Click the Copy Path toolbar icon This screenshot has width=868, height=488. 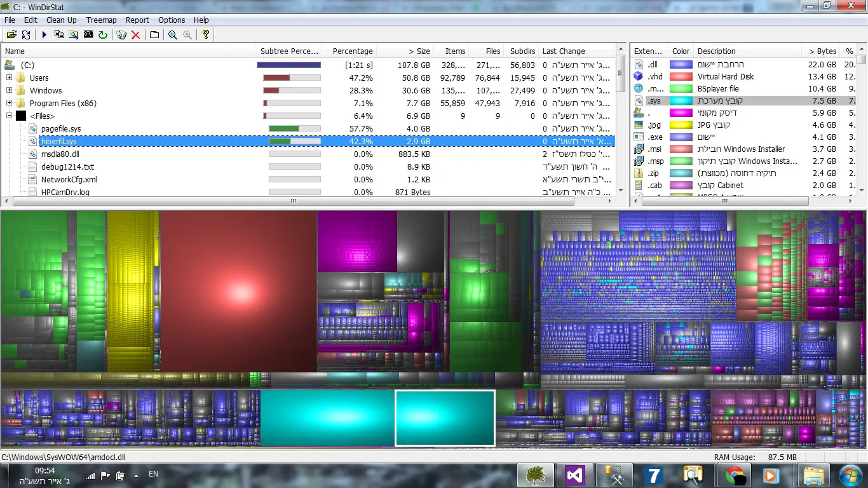coord(59,35)
